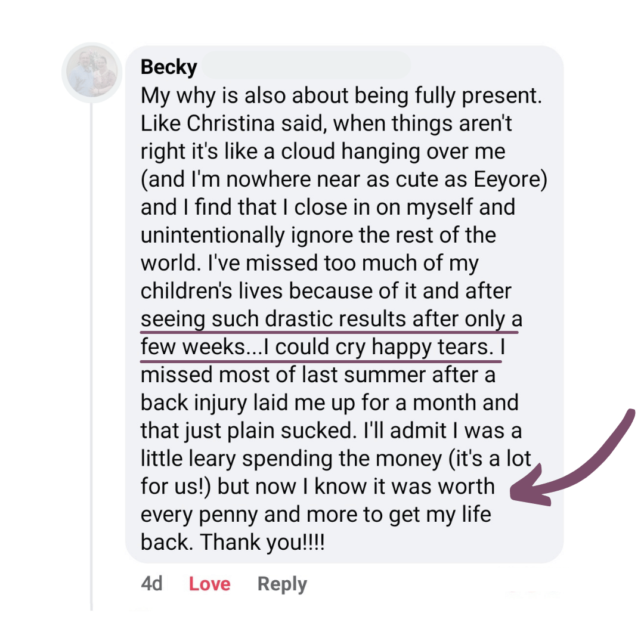This screenshot has height=644, width=644.
Task: Click the name Christina in the comment
Action: [230, 123]
